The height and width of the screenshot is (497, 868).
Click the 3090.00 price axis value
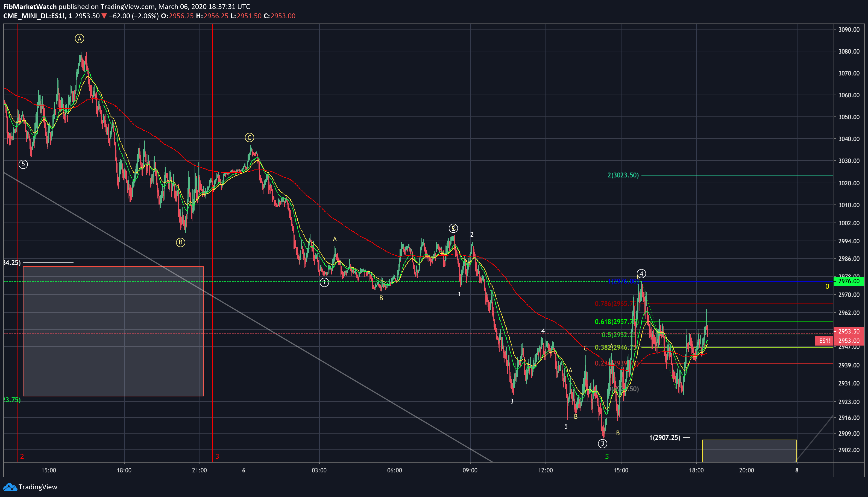(x=849, y=30)
